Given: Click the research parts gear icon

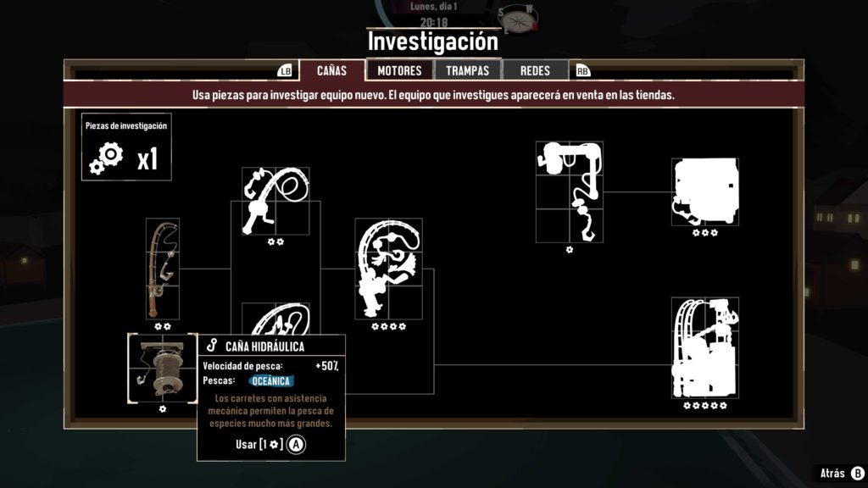Looking at the screenshot, I should (106, 158).
